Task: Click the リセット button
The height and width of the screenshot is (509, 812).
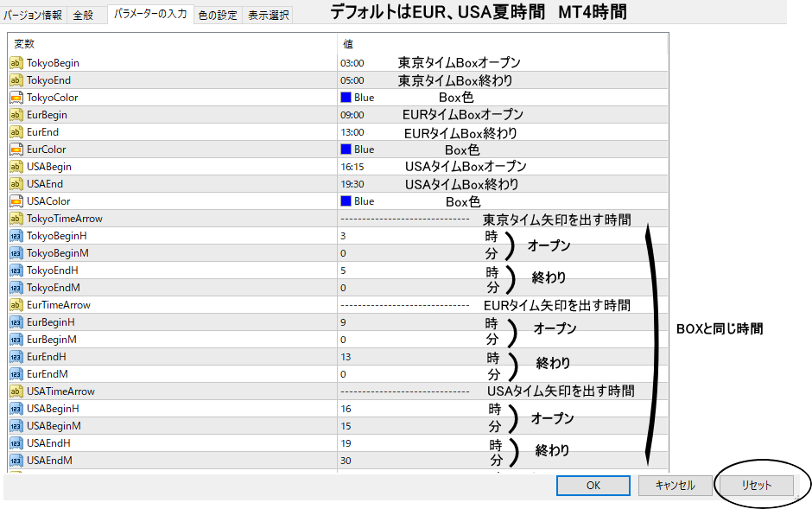Action: (756, 486)
